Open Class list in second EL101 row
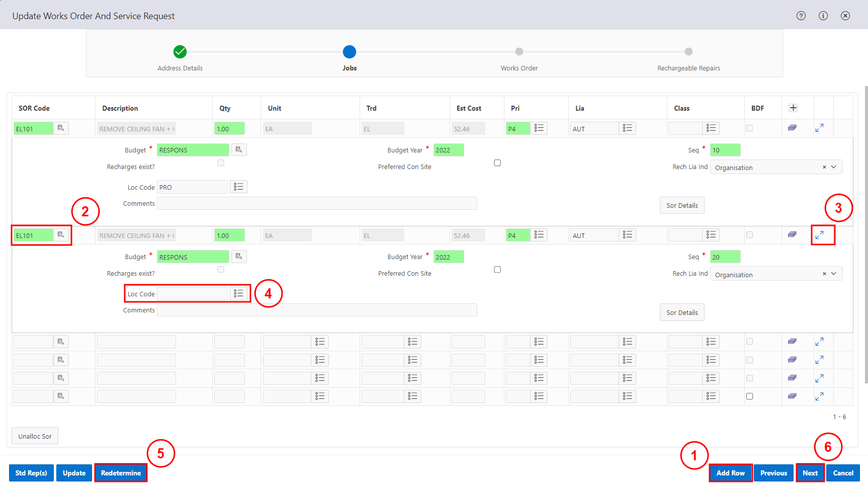 tap(711, 235)
